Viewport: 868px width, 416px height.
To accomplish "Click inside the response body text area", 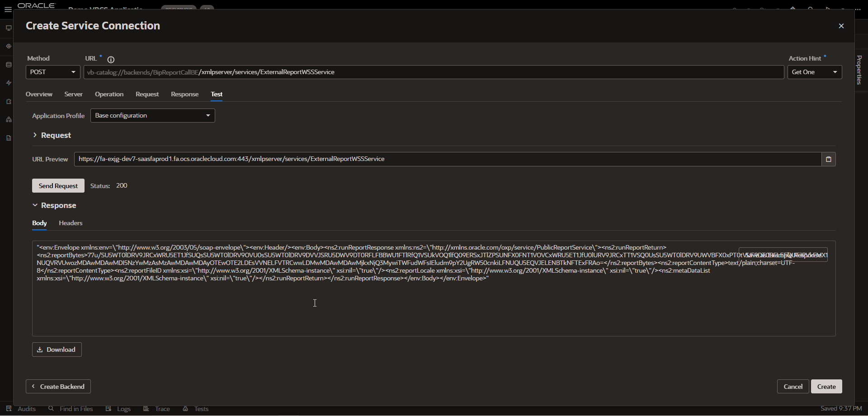I will click(x=434, y=288).
